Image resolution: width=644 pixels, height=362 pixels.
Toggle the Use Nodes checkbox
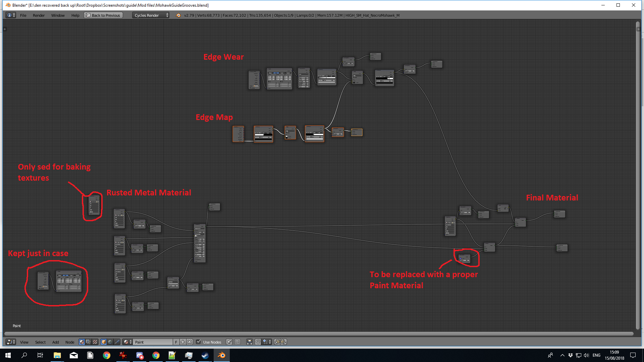[199, 342]
